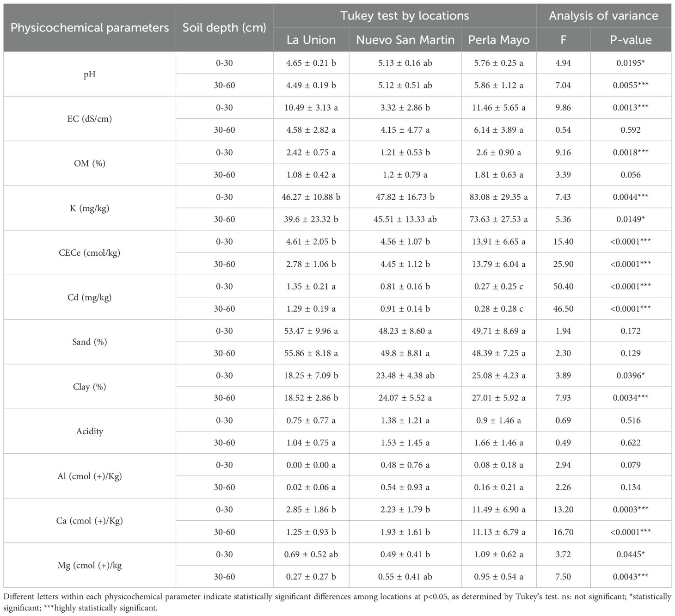The height and width of the screenshot is (616, 675).
Task: Select the Acidity row label
Action: pos(89,431)
